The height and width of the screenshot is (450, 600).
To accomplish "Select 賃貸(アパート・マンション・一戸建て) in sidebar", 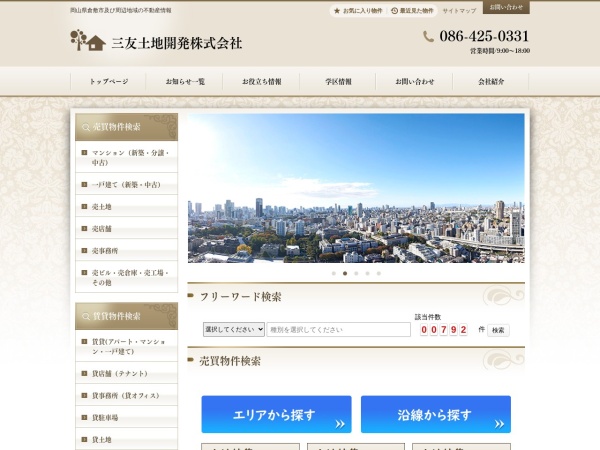I will click(127, 346).
